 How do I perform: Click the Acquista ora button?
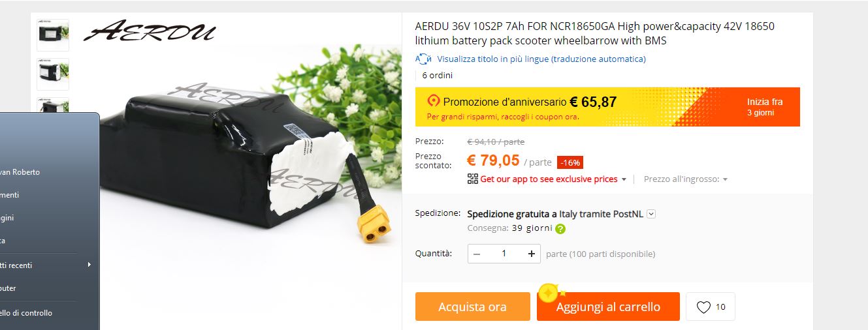[x=473, y=307]
